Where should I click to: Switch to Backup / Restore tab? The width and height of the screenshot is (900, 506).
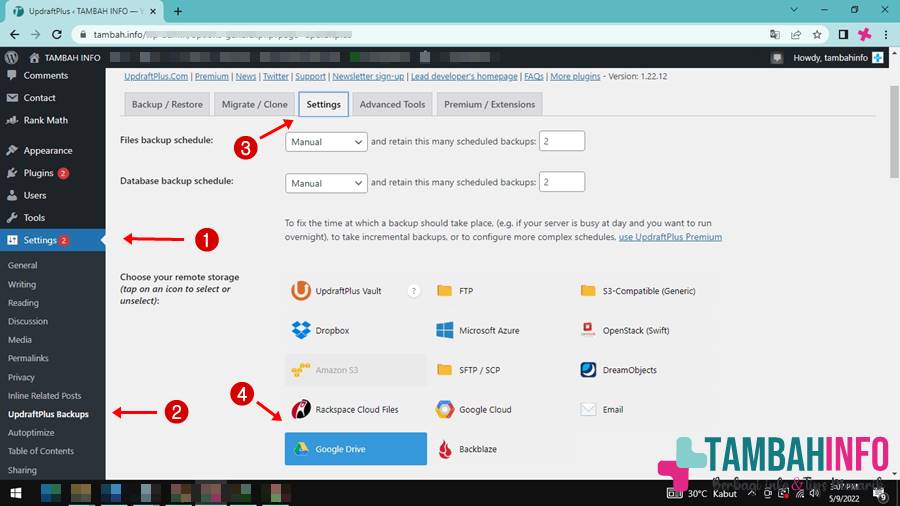click(167, 104)
